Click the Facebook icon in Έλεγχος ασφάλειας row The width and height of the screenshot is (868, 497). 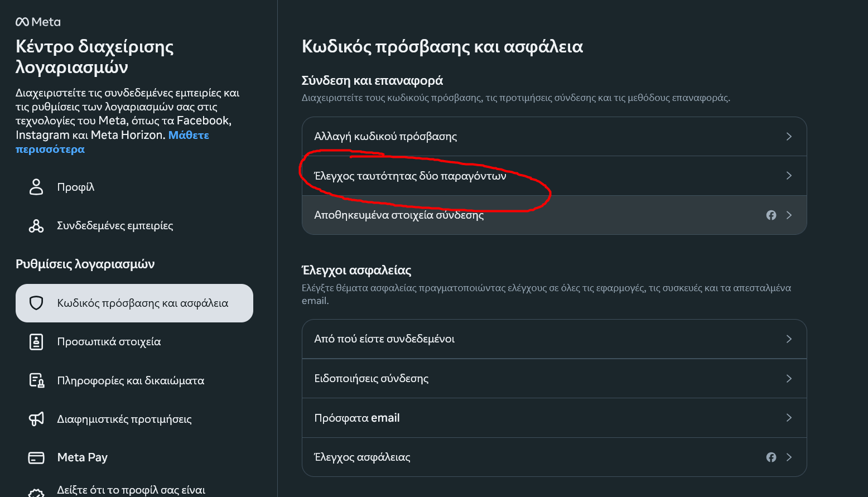pos(771,457)
